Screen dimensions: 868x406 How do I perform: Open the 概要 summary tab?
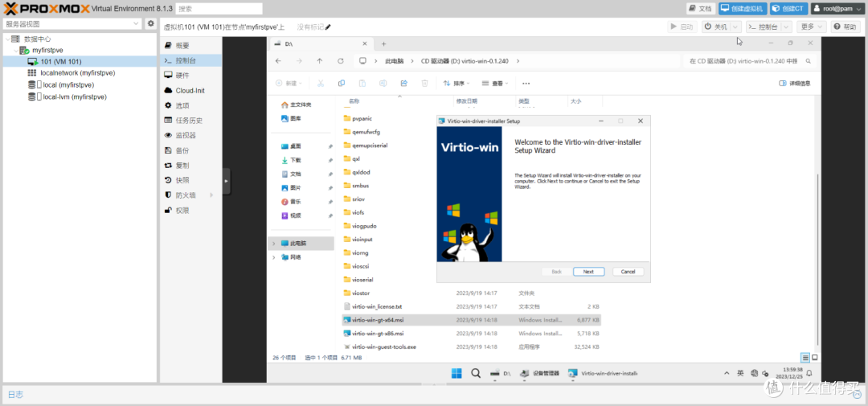tap(190, 45)
